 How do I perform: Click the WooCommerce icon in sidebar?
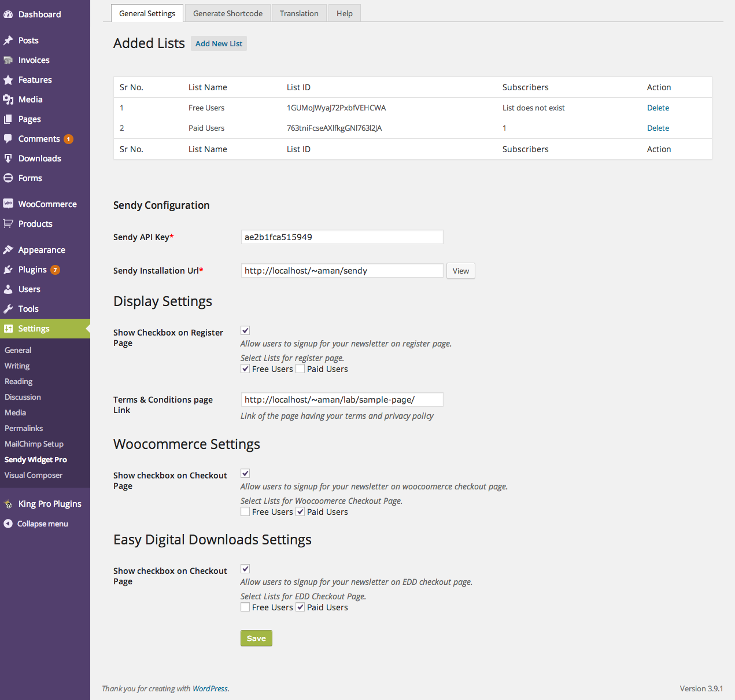(x=8, y=204)
